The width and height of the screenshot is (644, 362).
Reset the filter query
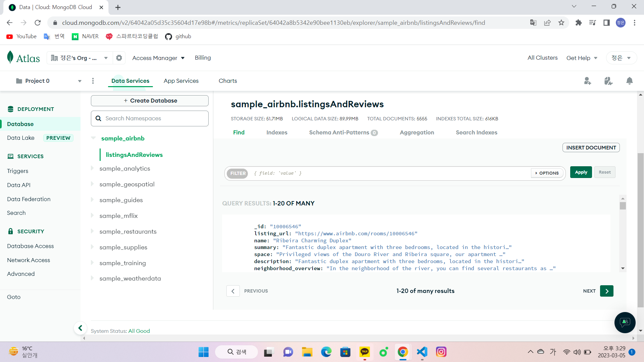pos(605,172)
